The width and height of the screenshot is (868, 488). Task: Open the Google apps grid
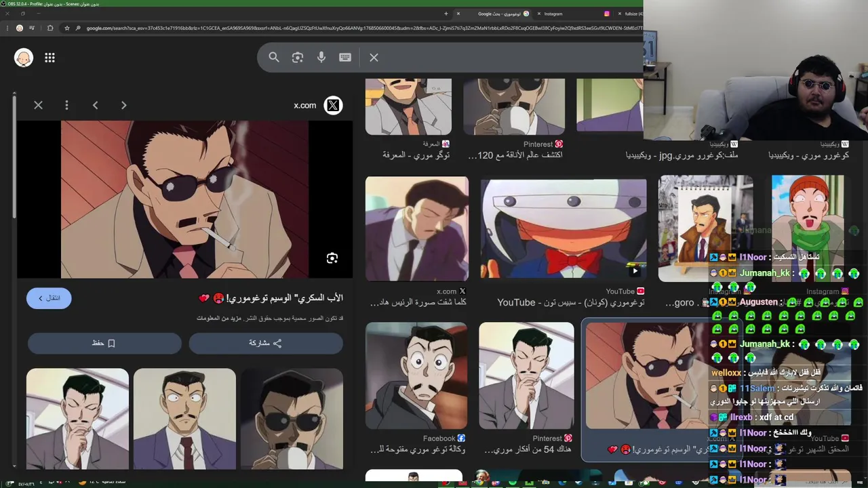click(x=50, y=58)
